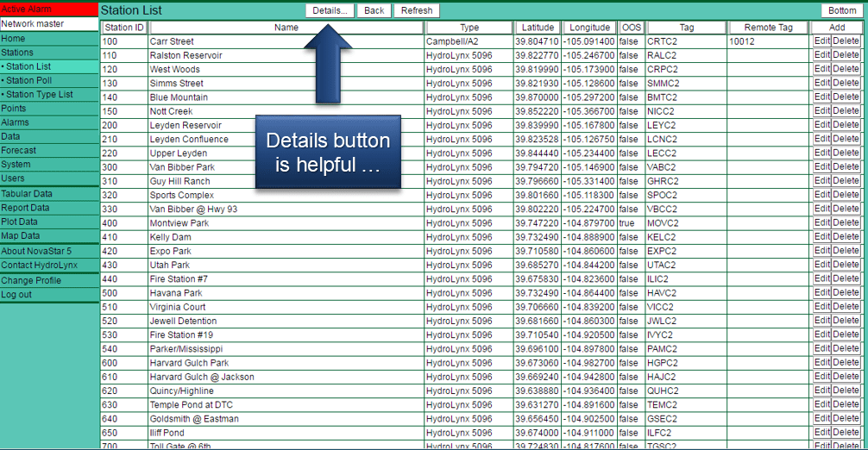Open Station Poll submenu item

click(x=49, y=80)
